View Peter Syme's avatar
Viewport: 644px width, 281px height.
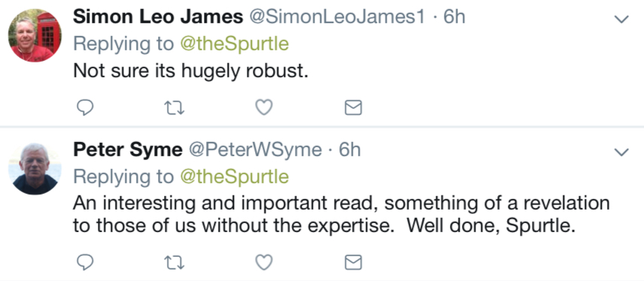(35, 168)
